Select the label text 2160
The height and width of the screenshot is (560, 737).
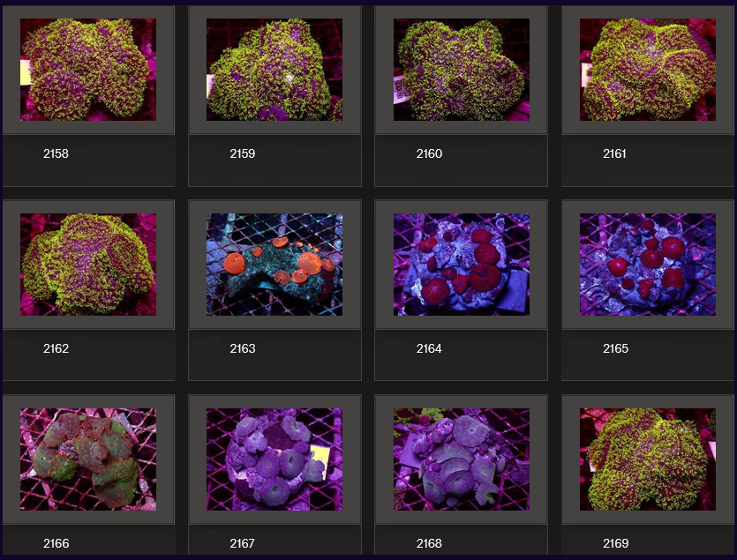click(x=429, y=153)
